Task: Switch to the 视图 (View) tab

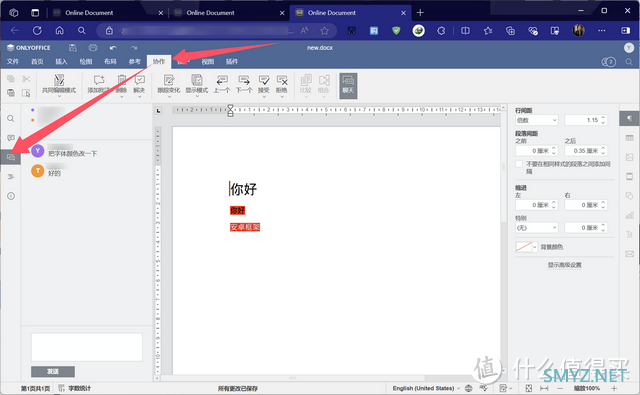Action: coord(207,62)
